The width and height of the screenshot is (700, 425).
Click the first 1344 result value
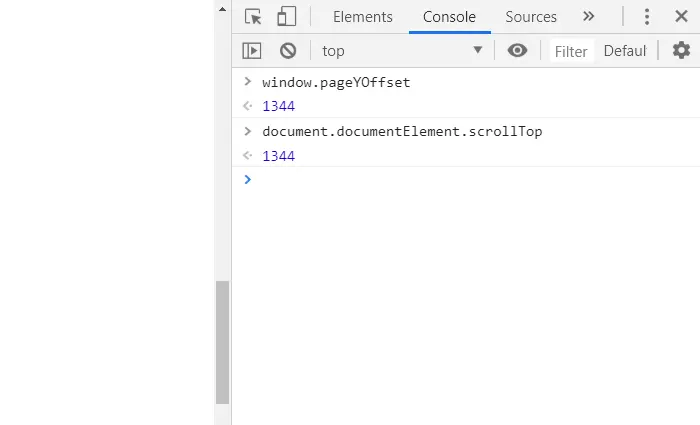tap(279, 106)
